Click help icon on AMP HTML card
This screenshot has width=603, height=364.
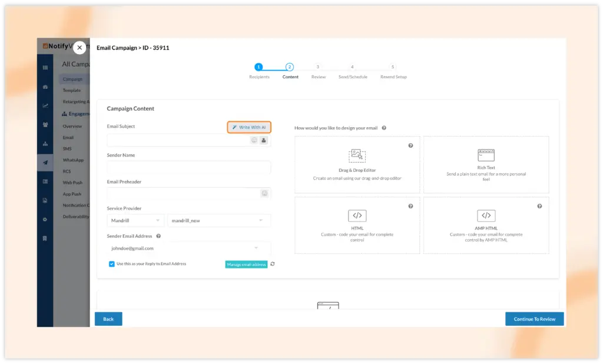point(539,206)
